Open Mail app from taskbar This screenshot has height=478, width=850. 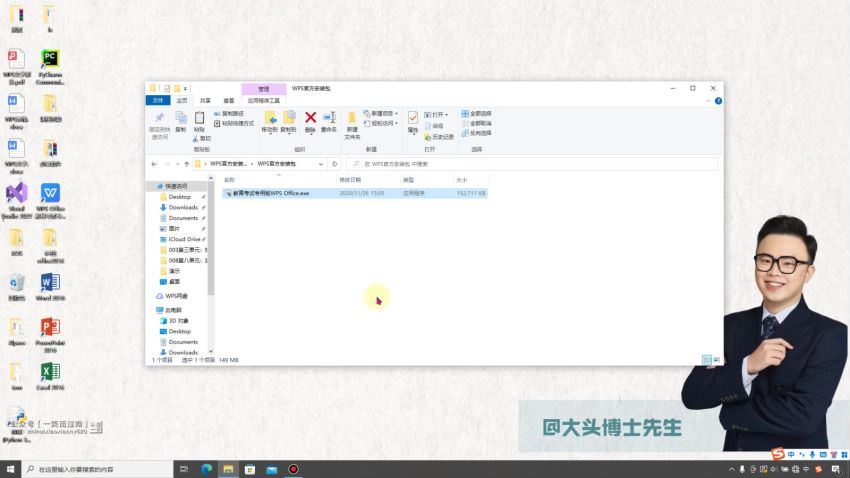[272, 469]
